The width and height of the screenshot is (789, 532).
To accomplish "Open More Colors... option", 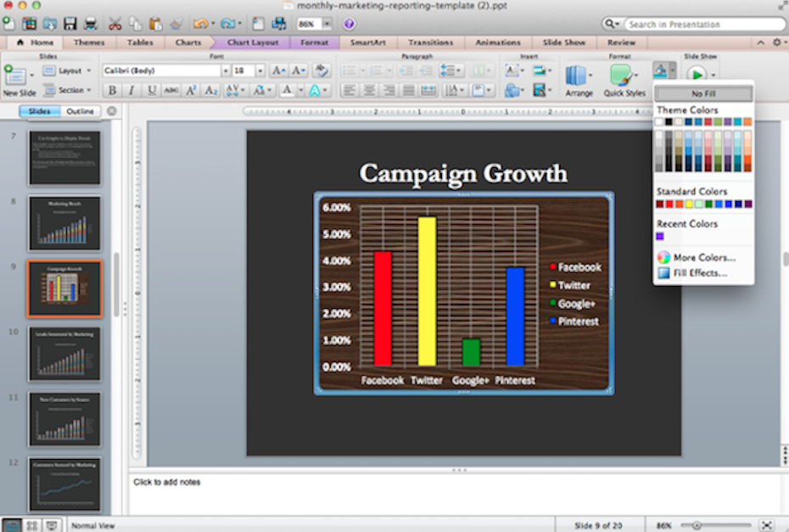I will 703,257.
